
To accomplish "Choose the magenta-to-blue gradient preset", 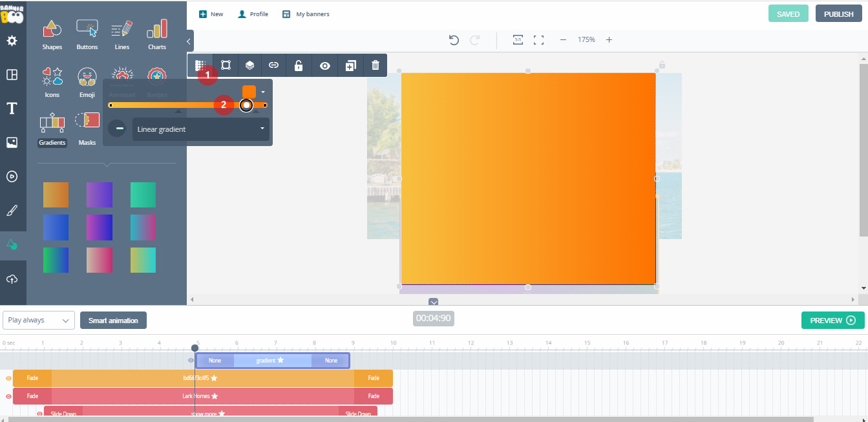I will [99, 227].
